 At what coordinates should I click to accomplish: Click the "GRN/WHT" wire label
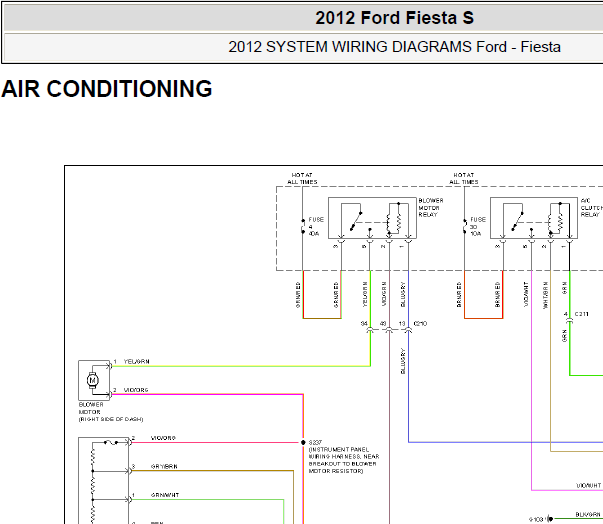165,495
